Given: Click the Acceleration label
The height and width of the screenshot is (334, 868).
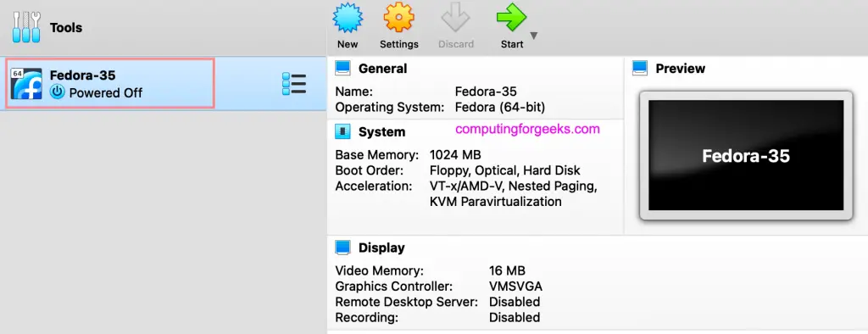Looking at the screenshot, I should [x=374, y=186].
